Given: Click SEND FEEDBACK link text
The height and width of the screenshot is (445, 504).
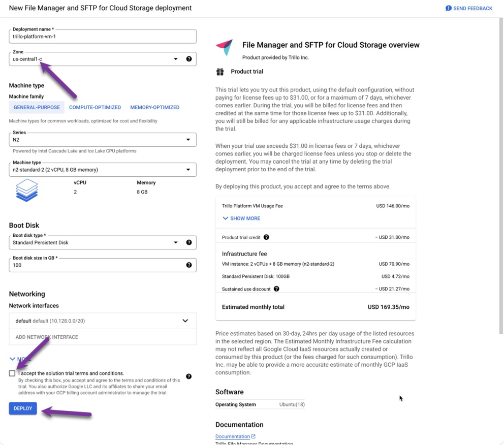Looking at the screenshot, I should click(x=473, y=8).
